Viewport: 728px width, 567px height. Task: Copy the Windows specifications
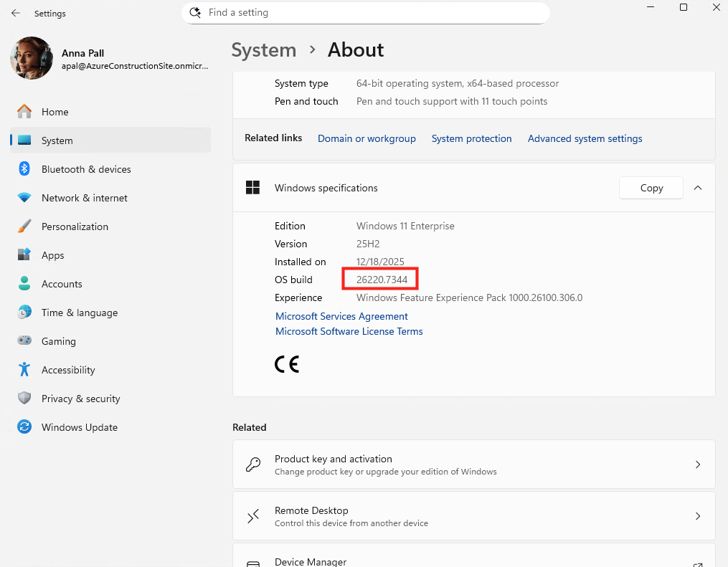click(x=651, y=188)
